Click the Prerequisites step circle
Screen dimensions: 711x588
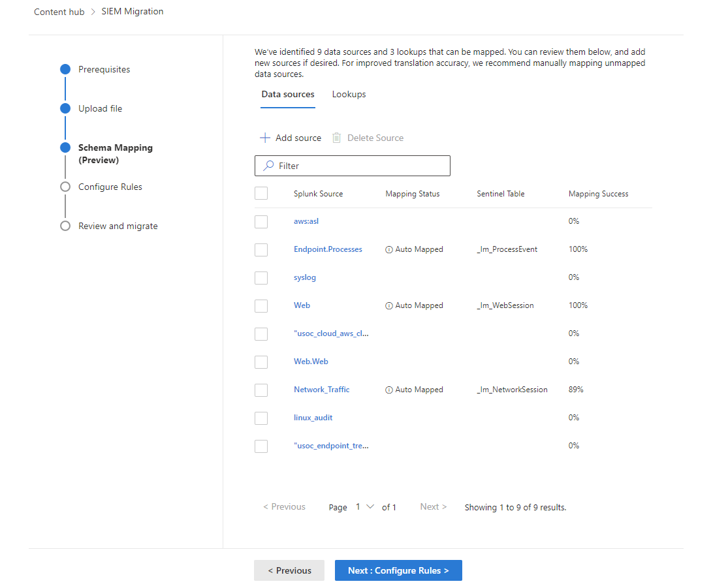click(x=65, y=69)
